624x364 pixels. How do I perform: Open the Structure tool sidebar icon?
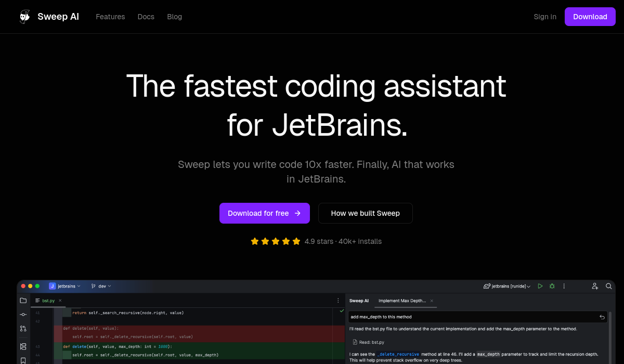click(23, 346)
